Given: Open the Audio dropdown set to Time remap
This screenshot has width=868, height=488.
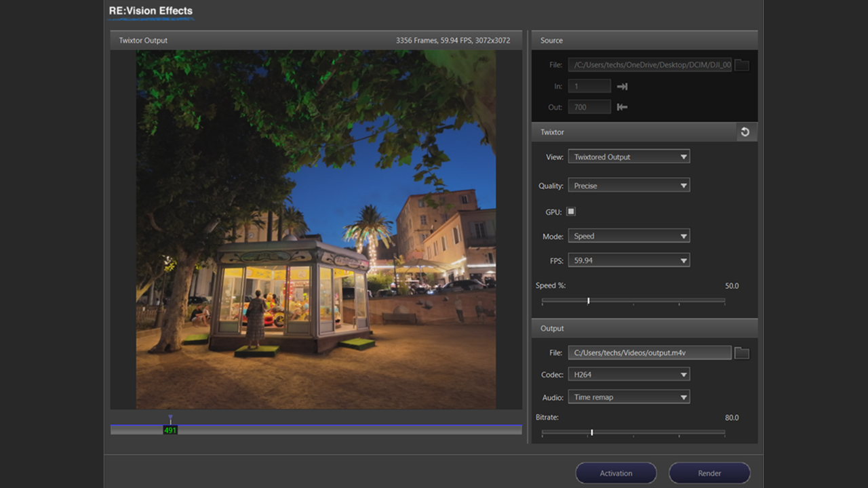Looking at the screenshot, I should [x=629, y=397].
